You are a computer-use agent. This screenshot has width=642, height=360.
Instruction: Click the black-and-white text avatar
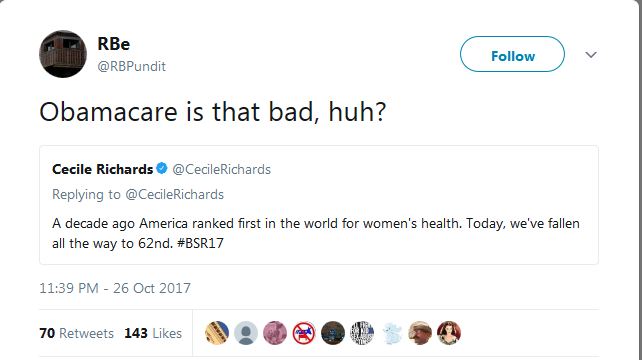[362, 333]
